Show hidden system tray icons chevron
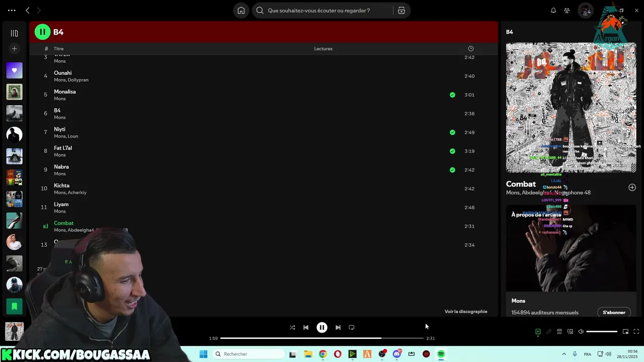The image size is (644, 362). pos(563,354)
